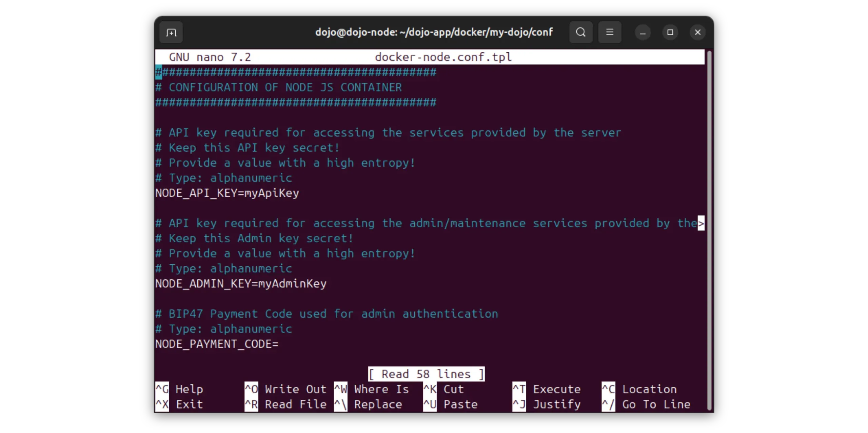The width and height of the screenshot is (868, 433).
Task: Maximize the terminal window
Action: click(670, 33)
